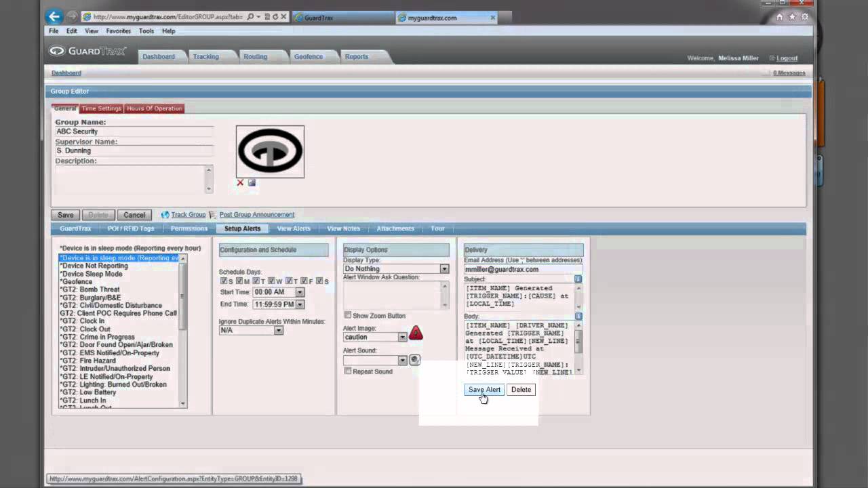Click the group logo thumbnail image
Screen dimensions: 868x488
click(x=270, y=151)
